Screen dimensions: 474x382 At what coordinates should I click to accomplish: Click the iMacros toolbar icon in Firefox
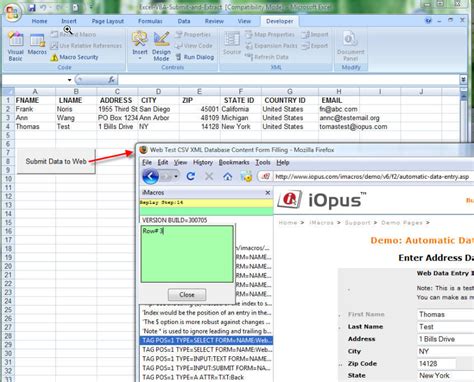tap(247, 176)
